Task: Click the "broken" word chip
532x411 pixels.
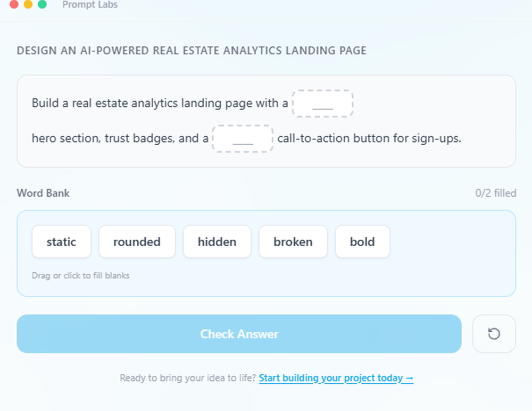Action: pos(293,242)
